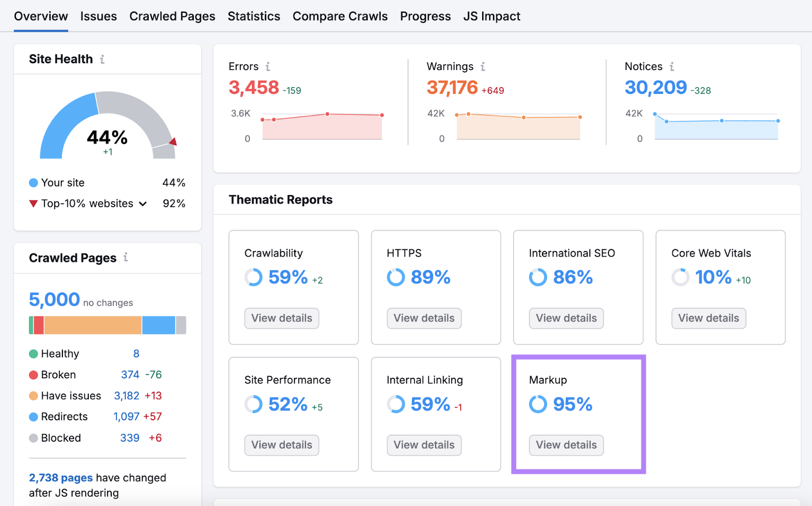The width and height of the screenshot is (812, 506).
Task: Open HTTPS report View details
Action: click(424, 318)
